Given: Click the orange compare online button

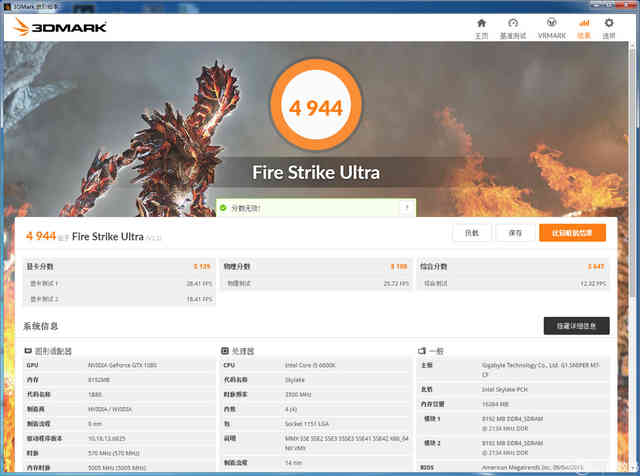Looking at the screenshot, I should (x=572, y=233).
